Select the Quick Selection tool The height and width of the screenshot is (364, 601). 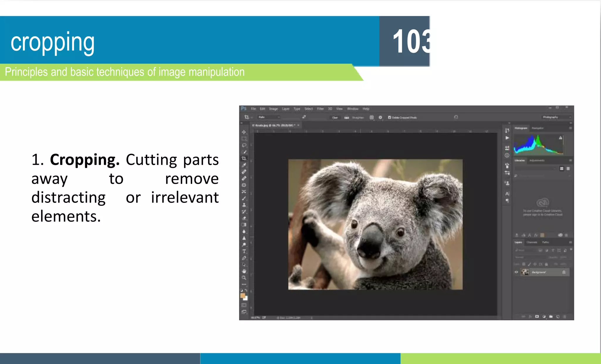coord(244,152)
